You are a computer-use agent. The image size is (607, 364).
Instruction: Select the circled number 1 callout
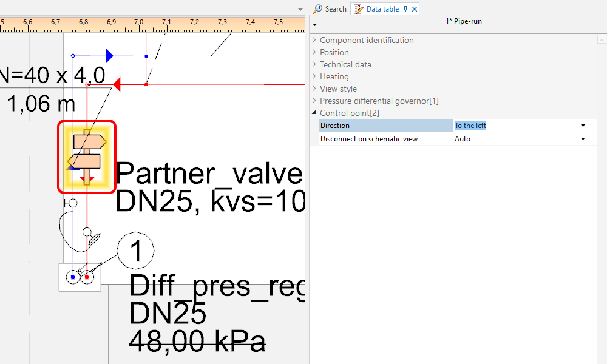(x=135, y=250)
